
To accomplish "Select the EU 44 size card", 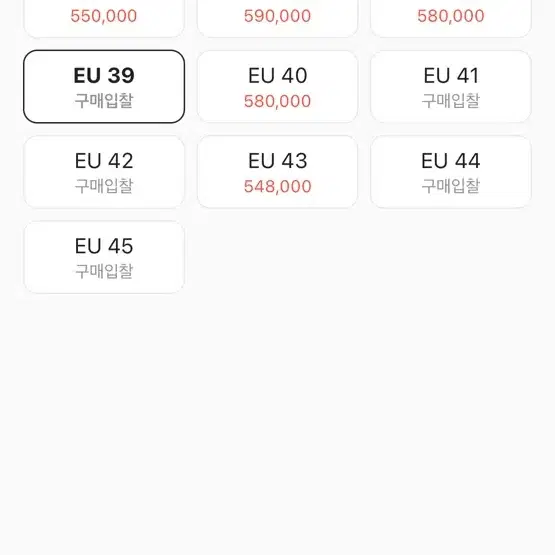I will 451,172.
